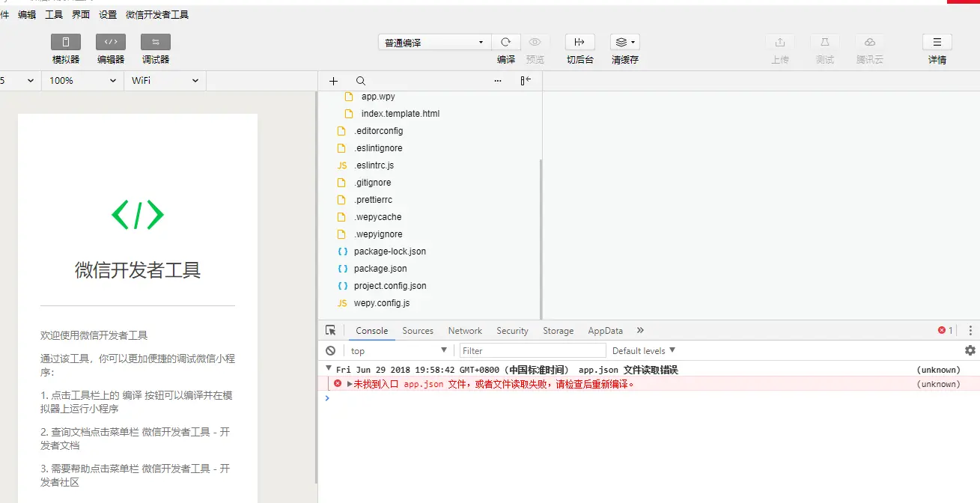
Task: Open the 设置 menu
Action: [108, 14]
